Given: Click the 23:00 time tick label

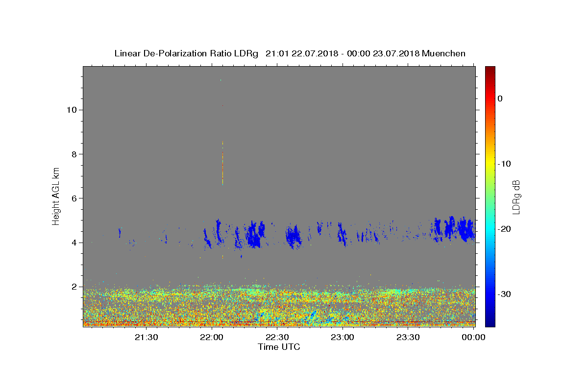Looking at the screenshot, I should coord(343,337).
